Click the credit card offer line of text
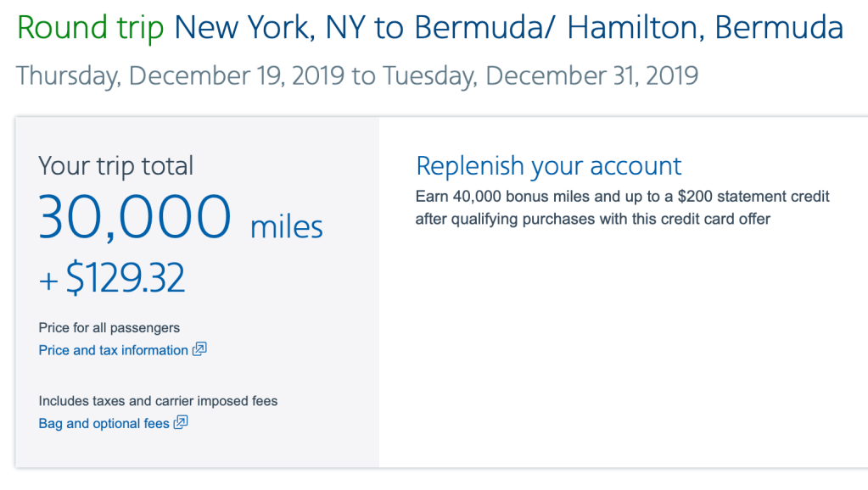The image size is (868, 490). [x=592, y=219]
